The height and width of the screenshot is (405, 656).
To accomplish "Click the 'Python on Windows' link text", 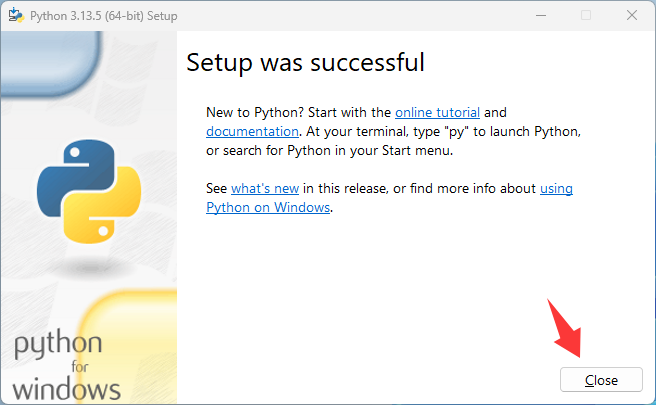I will tap(267, 207).
